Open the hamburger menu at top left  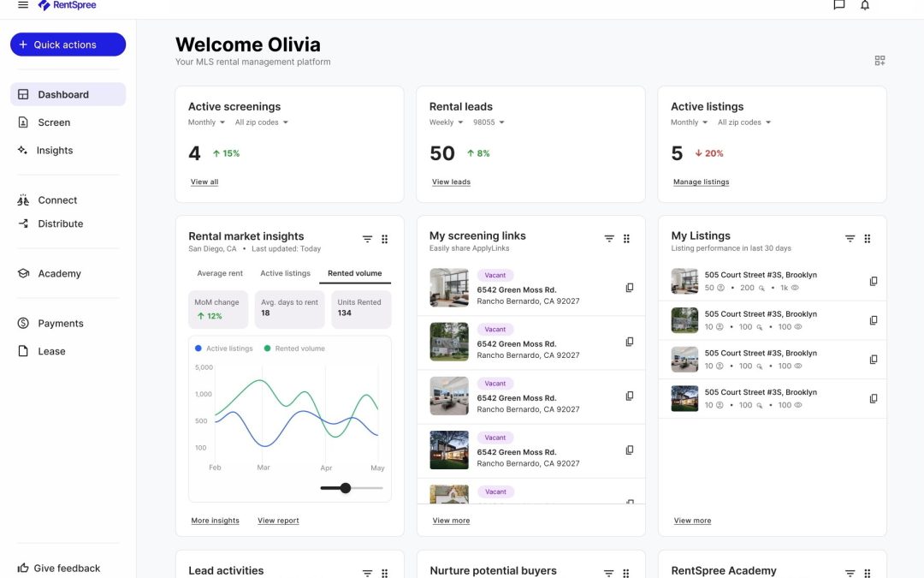[x=23, y=5]
